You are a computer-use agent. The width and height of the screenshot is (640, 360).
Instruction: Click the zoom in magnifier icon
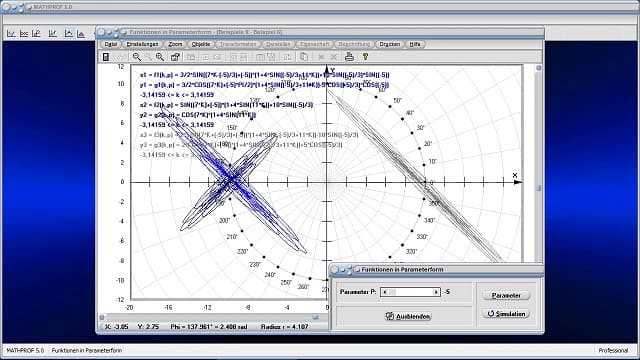click(160, 57)
